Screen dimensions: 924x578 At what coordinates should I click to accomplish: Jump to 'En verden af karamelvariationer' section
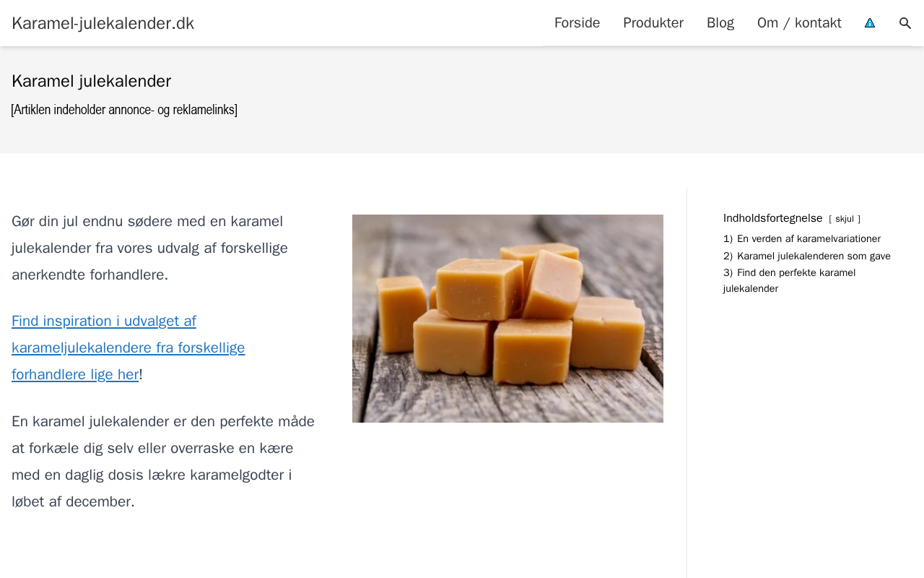(x=808, y=239)
